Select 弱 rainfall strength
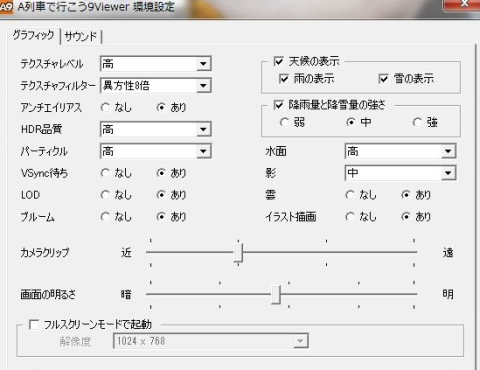The image size is (480, 370). [x=284, y=122]
